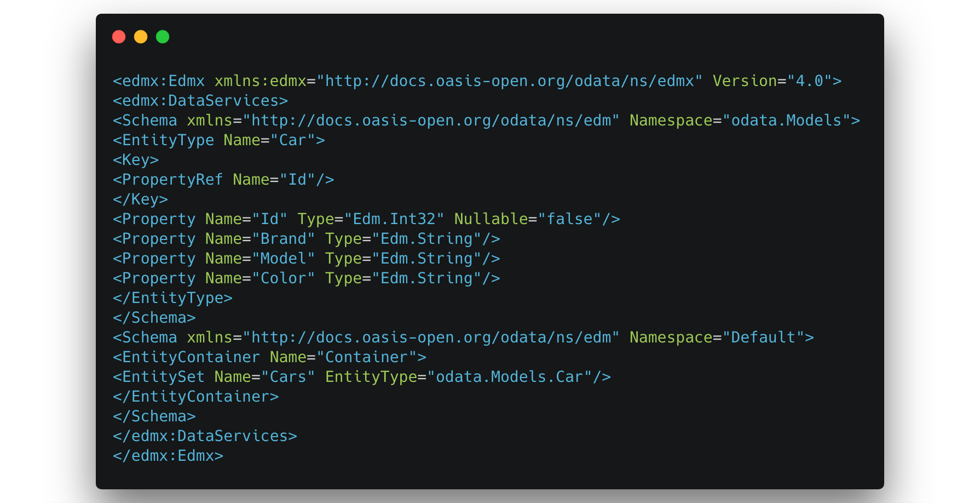Select the Version="4.0" attribute
The width and height of the screenshot is (980, 503).
pyautogui.click(x=772, y=81)
